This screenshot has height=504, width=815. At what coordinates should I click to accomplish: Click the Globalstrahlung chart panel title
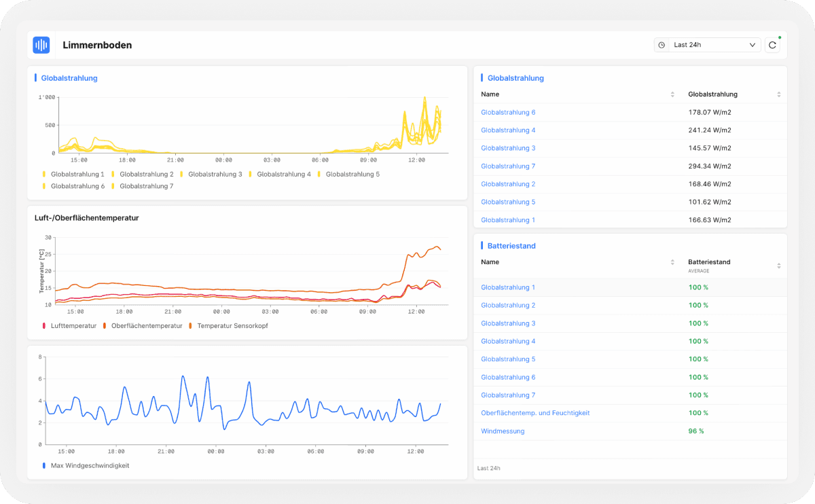(69, 78)
